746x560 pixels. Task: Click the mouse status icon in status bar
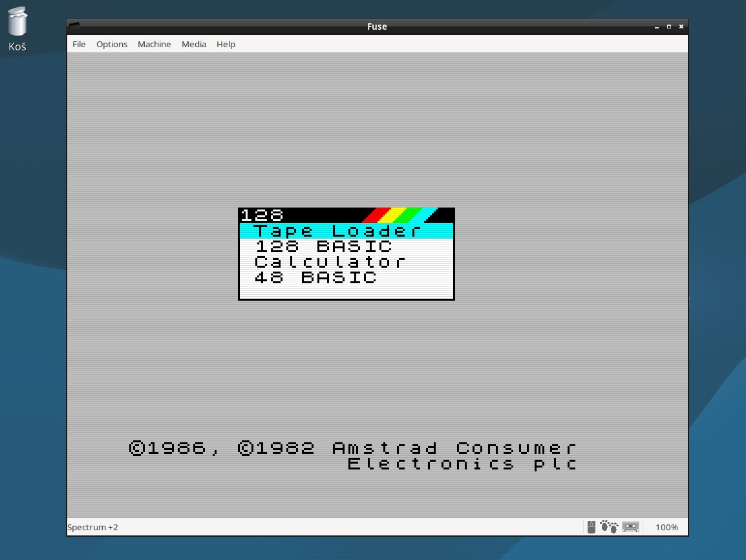[591, 527]
